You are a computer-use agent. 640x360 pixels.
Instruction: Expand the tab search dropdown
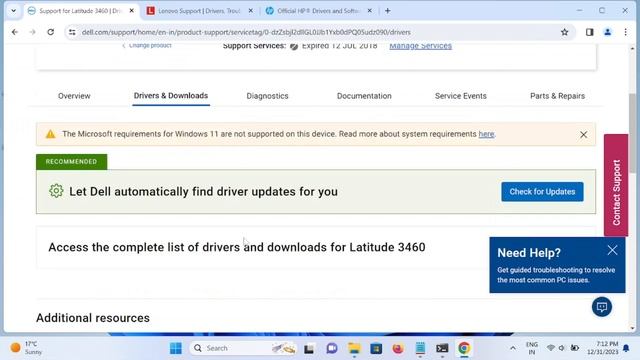(13, 11)
